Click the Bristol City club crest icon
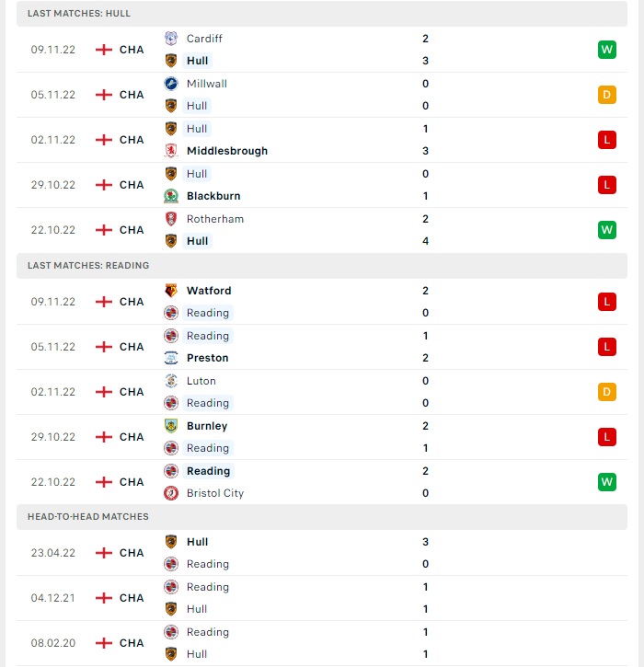 click(171, 493)
